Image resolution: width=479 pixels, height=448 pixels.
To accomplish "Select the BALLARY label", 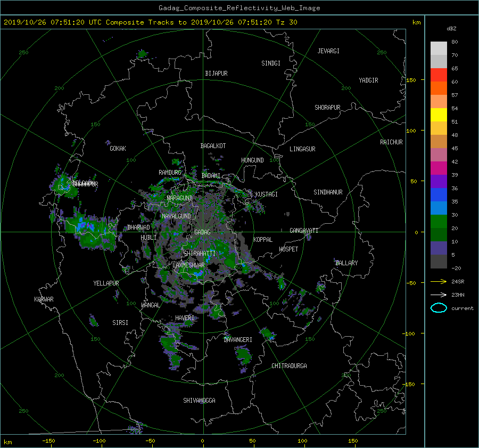I will (x=346, y=263).
